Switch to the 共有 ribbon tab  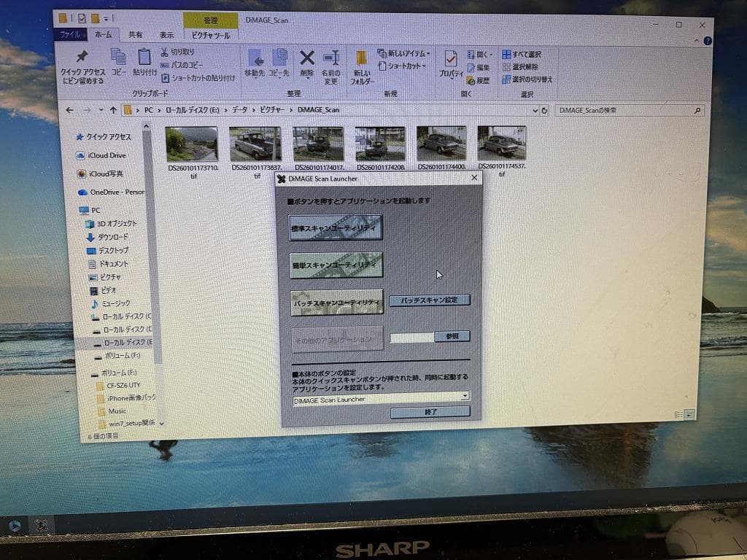tap(136, 34)
